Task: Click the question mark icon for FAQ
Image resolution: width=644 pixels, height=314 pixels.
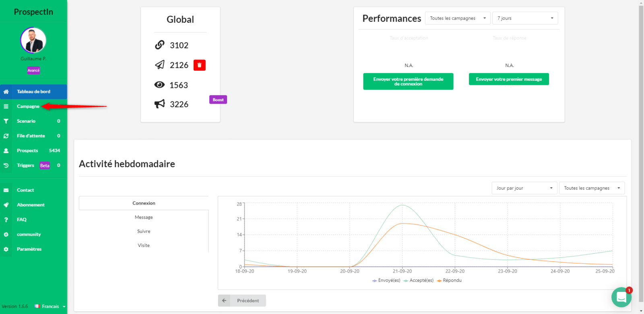Action: 6,220
